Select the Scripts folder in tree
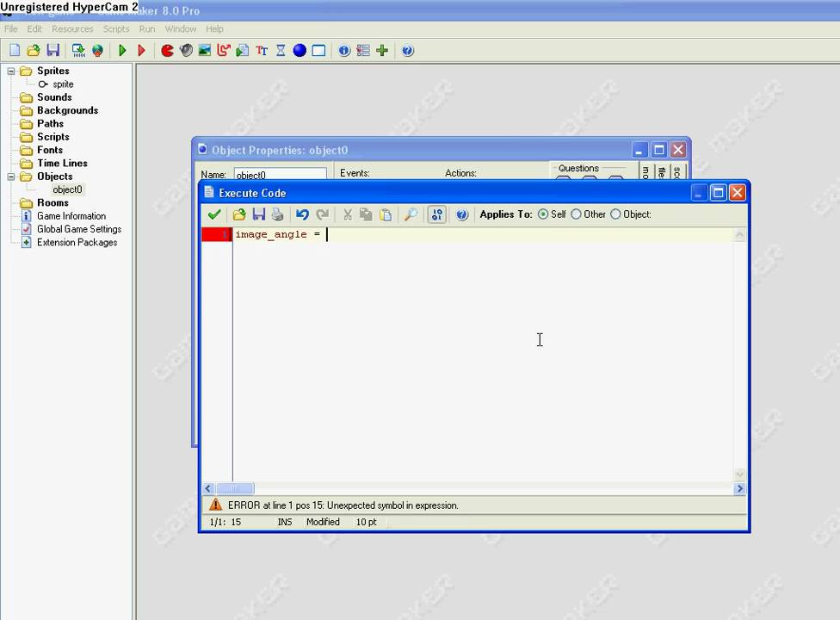Screen dimensions: 840x620 pos(53,137)
